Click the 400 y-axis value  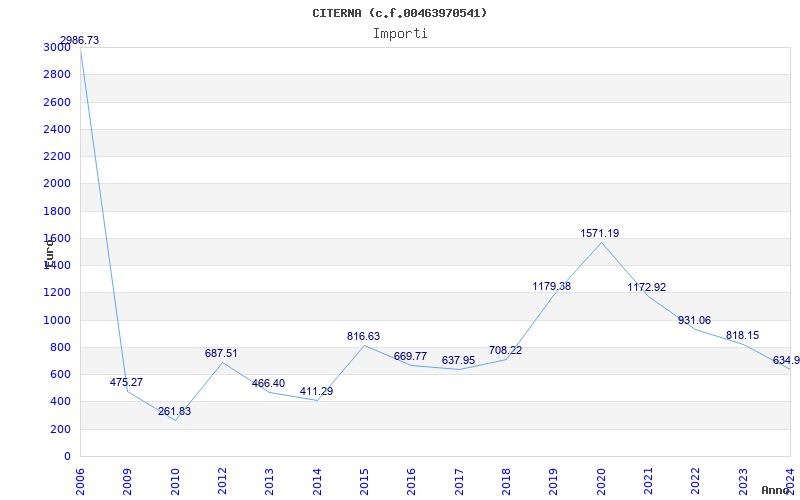click(60, 402)
